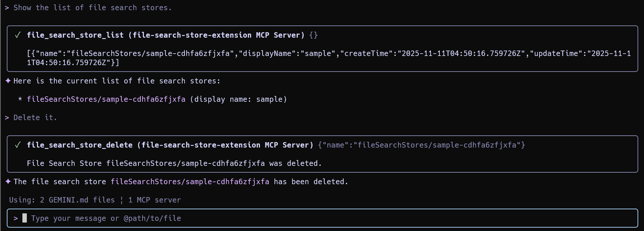644x231 pixels.
Task: Click the sparkle icon before 'The file search store'
Action: pos(8,182)
